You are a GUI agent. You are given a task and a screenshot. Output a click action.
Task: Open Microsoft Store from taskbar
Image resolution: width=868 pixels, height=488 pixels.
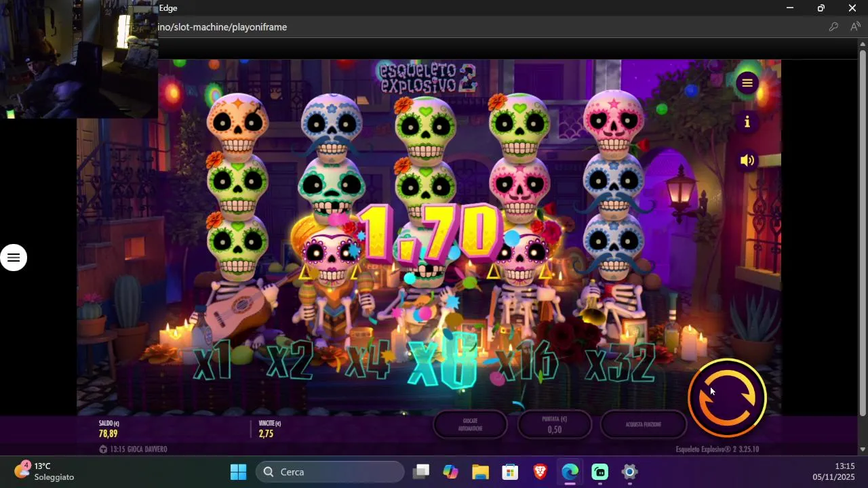pos(511,472)
